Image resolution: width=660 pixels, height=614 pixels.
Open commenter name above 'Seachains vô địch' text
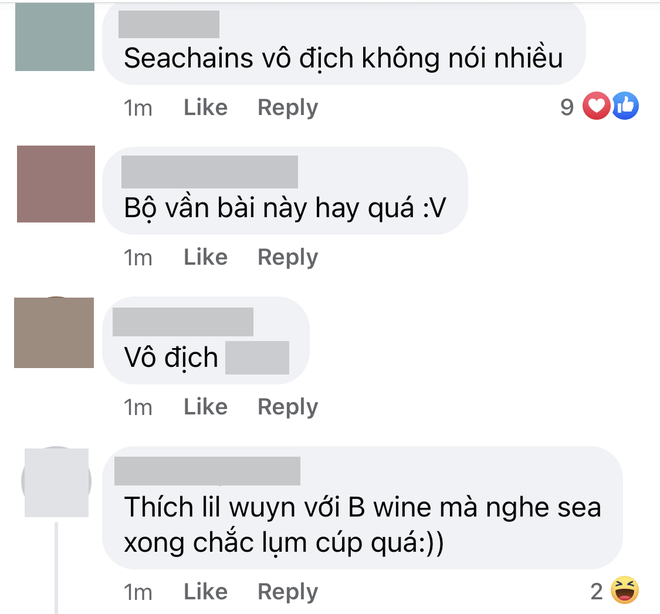click(169, 24)
